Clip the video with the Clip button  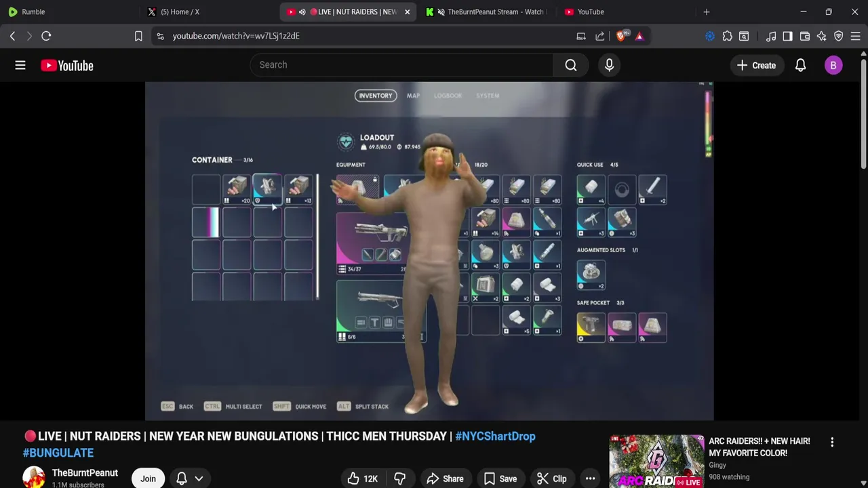click(x=551, y=479)
